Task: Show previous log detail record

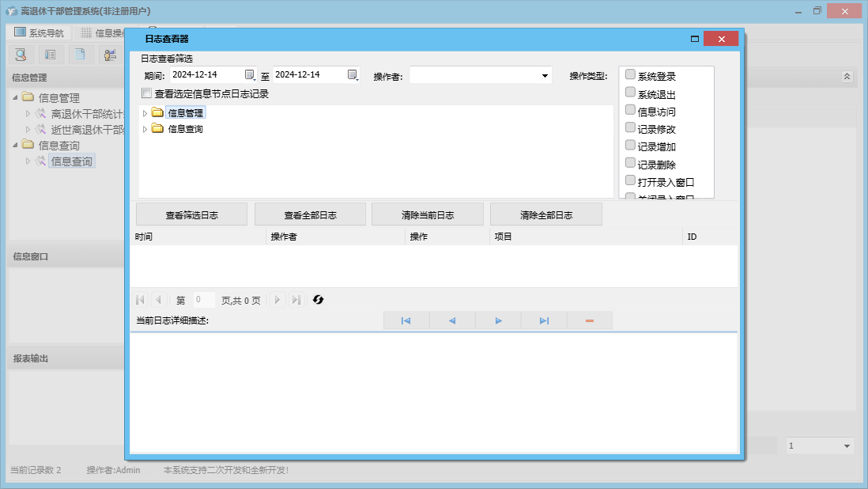Action: click(x=452, y=320)
